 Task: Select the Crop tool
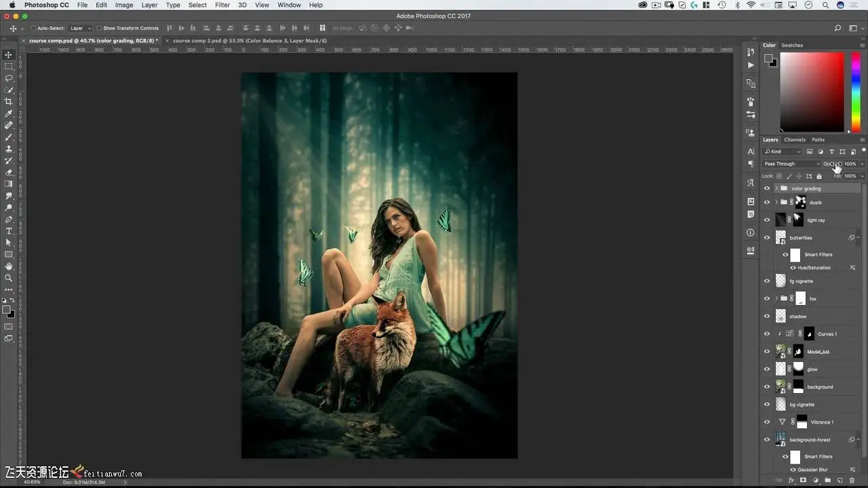[9, 102]
